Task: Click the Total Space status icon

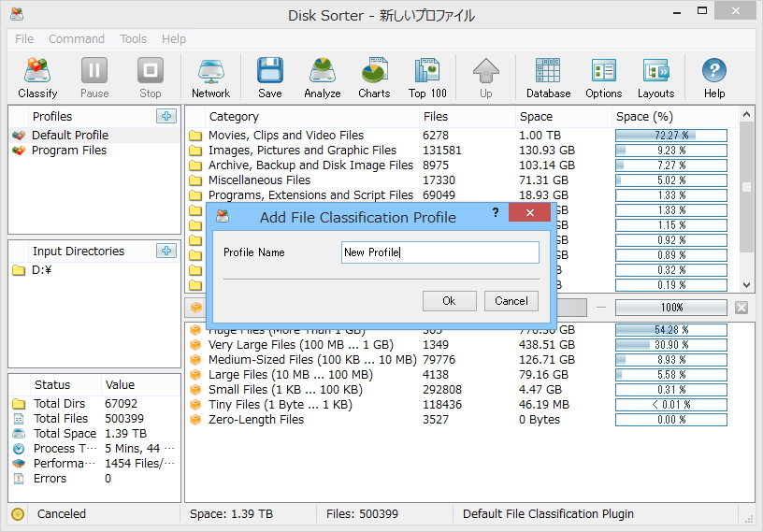Action: (x=19, y=433)
